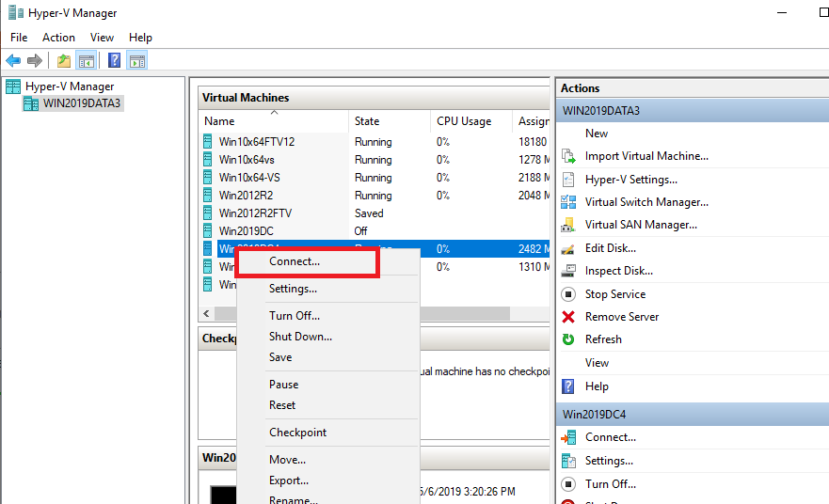Click the blue Help toolbar icon
Viewport: 829px width, 504px height.
(114, 61)
